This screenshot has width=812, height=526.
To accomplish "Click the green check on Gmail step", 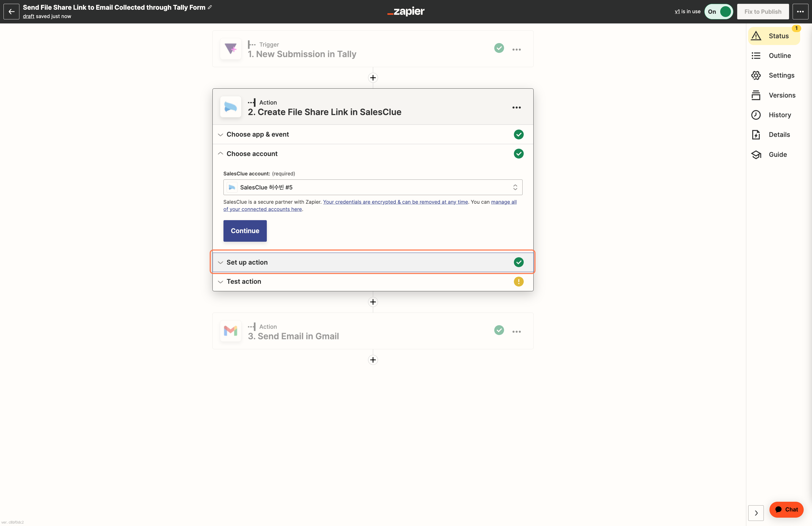I will [x=499, y=330].
